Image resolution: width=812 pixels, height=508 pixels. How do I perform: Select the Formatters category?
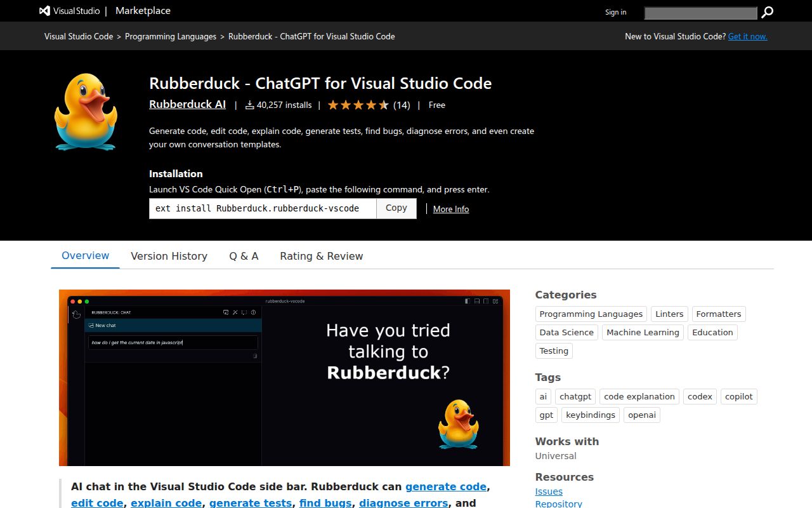pos(719,314)
